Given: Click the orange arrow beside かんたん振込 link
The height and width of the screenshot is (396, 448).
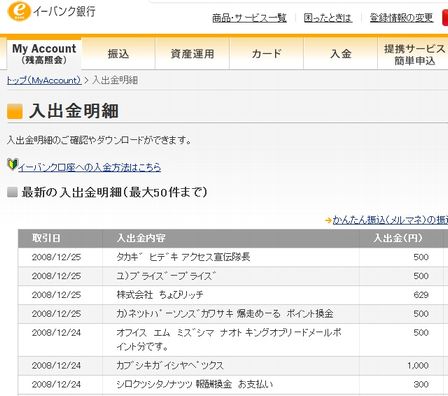Looking at the screenshot, I should pos(328,220).
